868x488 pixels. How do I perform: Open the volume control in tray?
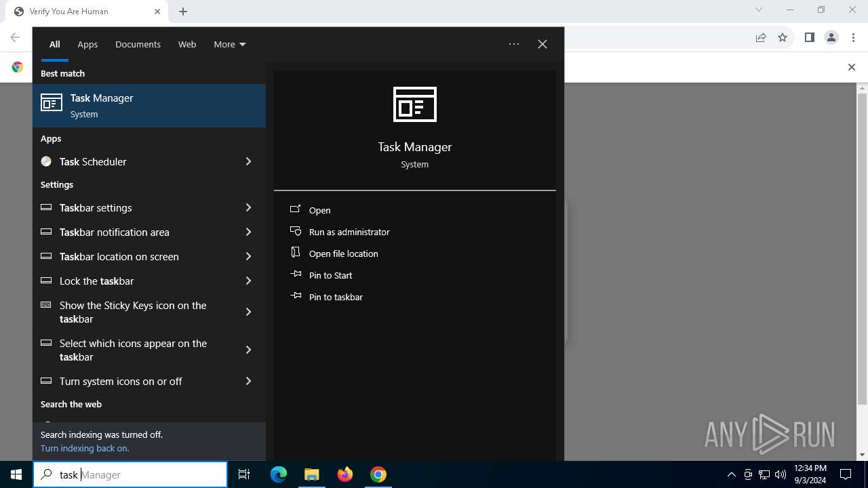[x=781, y=474]
